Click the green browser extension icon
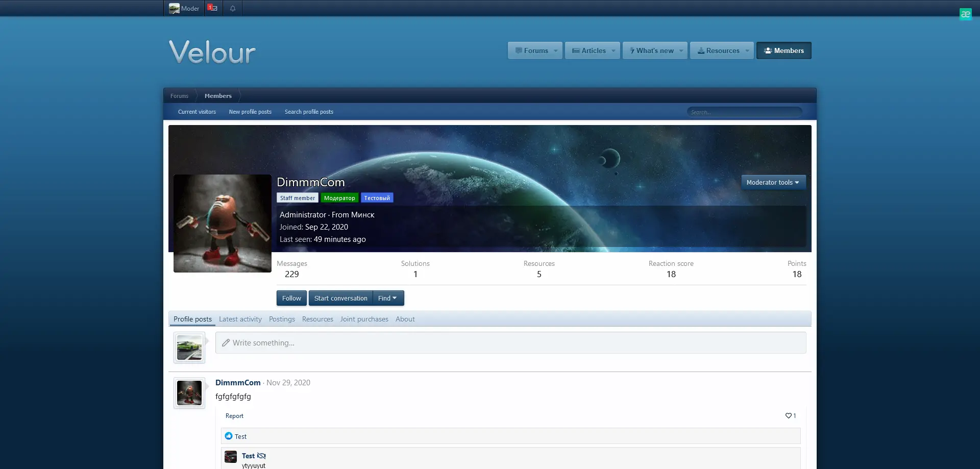 [x=965, y=14]
